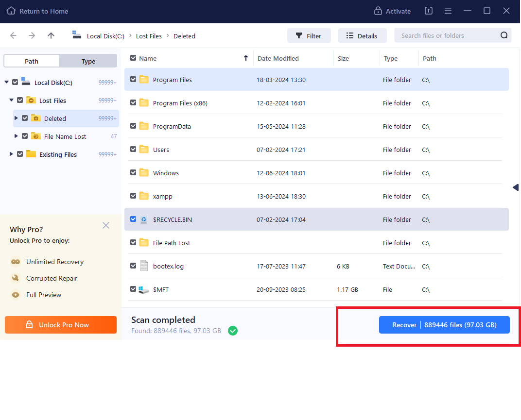
Task: Toggle the select-all checkbox beside Name
Action: tap(133, 58)
